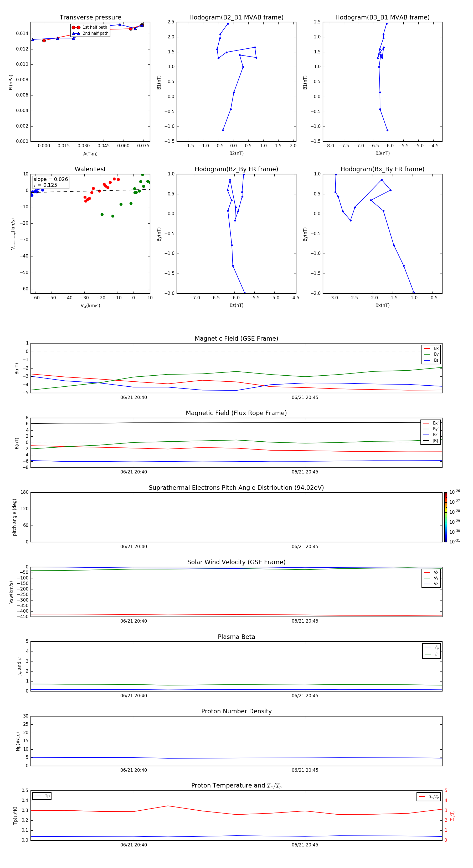Viewport: 473px width, 868px height.
Task: Select the "2nd half path" legend entry
Action: pyautogui.click(x=90, y=33)
